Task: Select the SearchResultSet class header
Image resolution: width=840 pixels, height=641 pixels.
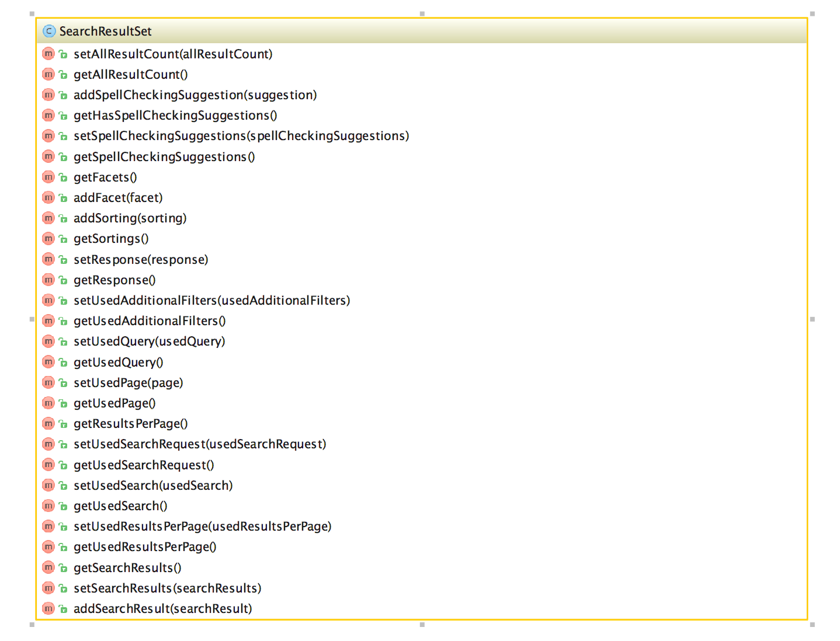Action: pos(105,31)
